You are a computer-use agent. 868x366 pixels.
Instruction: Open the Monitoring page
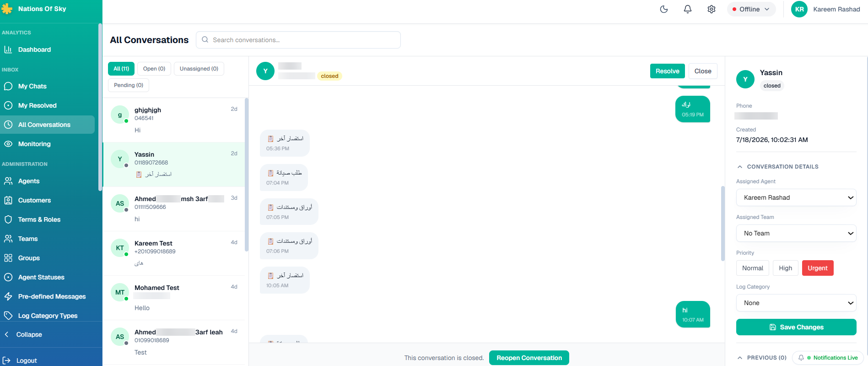(x=47, y=144)
